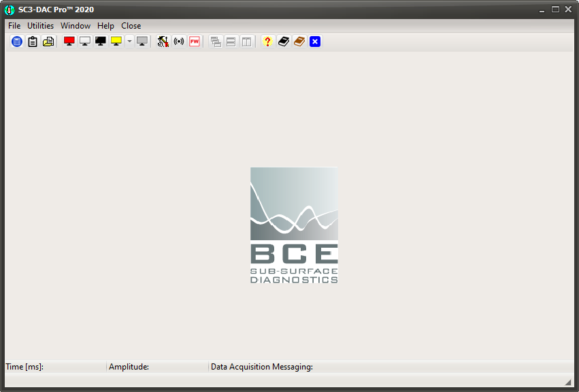The height and width of the screenshot is (392, 579).
Task: Open the brown book manual icon
Action: click(299, 42)
